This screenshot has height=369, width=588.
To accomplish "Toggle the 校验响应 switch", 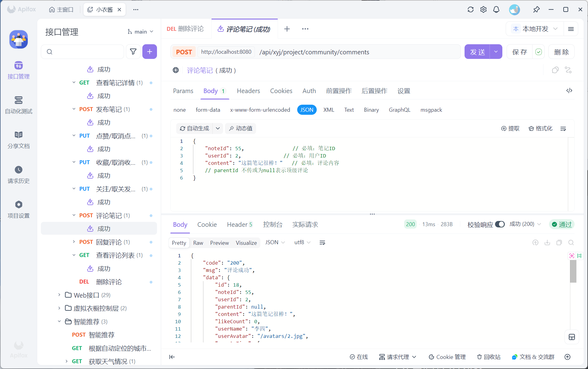I will click(500, 224).
